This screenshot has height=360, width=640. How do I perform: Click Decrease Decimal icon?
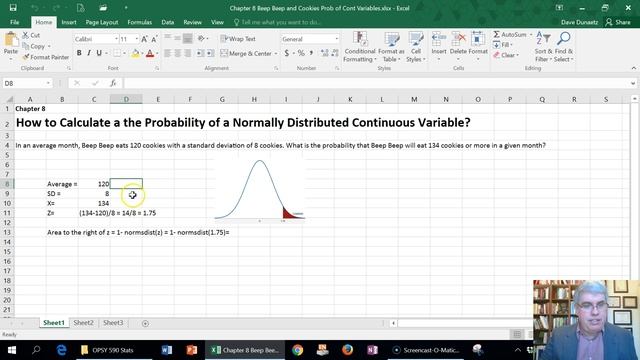tap(335, 53)
